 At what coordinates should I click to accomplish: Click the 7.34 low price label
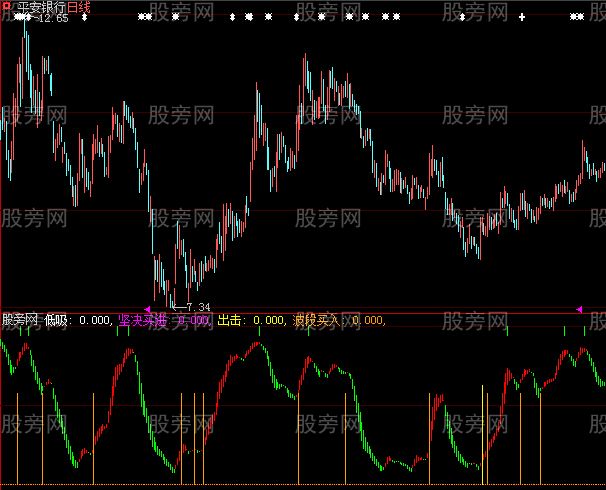coord(196,306)
